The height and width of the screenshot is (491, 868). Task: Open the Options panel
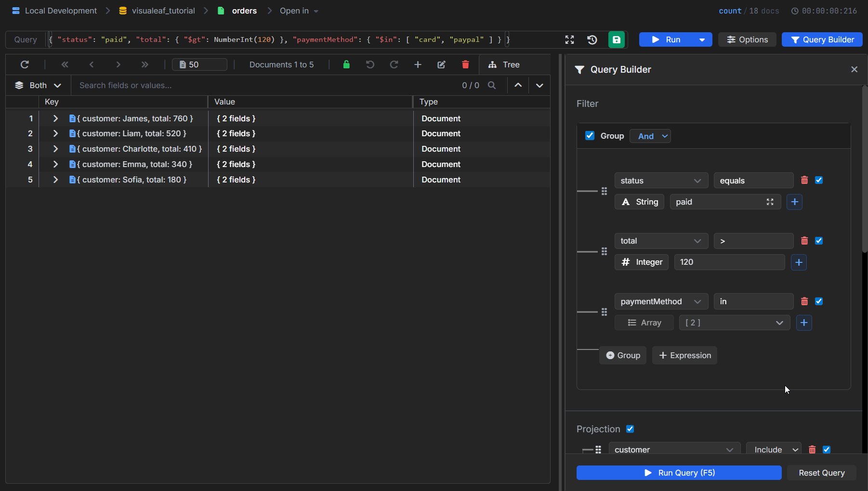point(747,39)
